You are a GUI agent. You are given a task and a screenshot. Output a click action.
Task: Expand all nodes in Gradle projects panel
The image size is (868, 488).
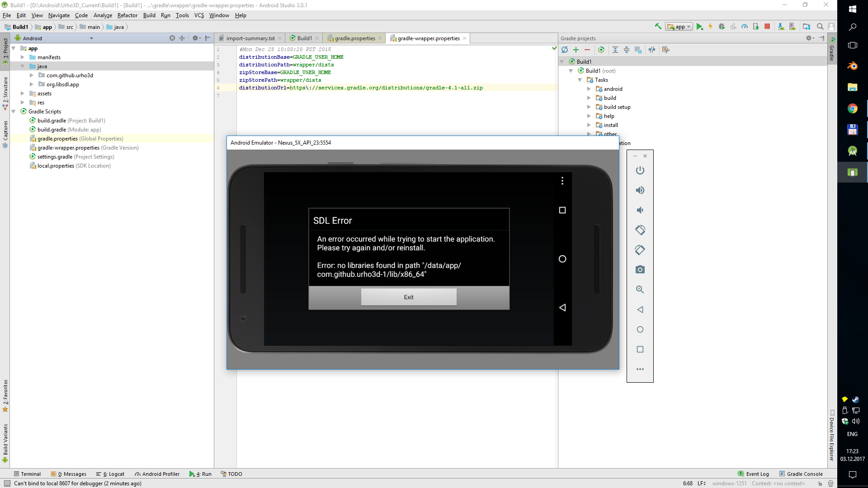[615, 50]
